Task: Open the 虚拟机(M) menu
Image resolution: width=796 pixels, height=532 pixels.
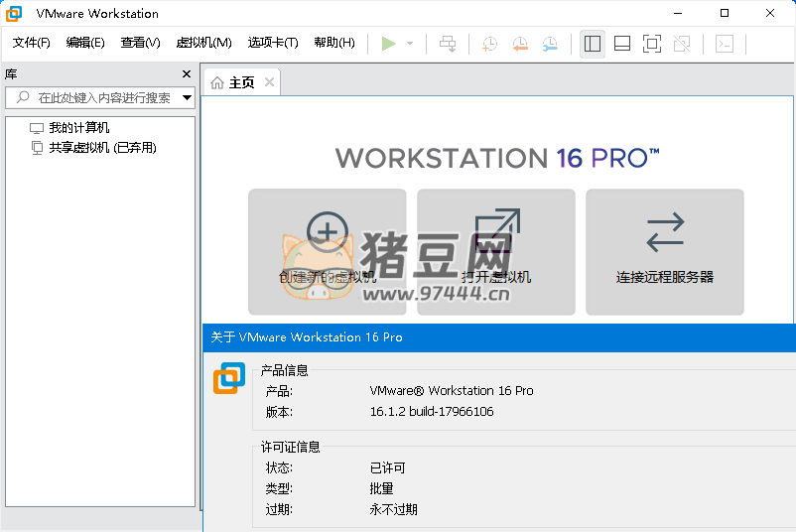Action: point(203,43)
